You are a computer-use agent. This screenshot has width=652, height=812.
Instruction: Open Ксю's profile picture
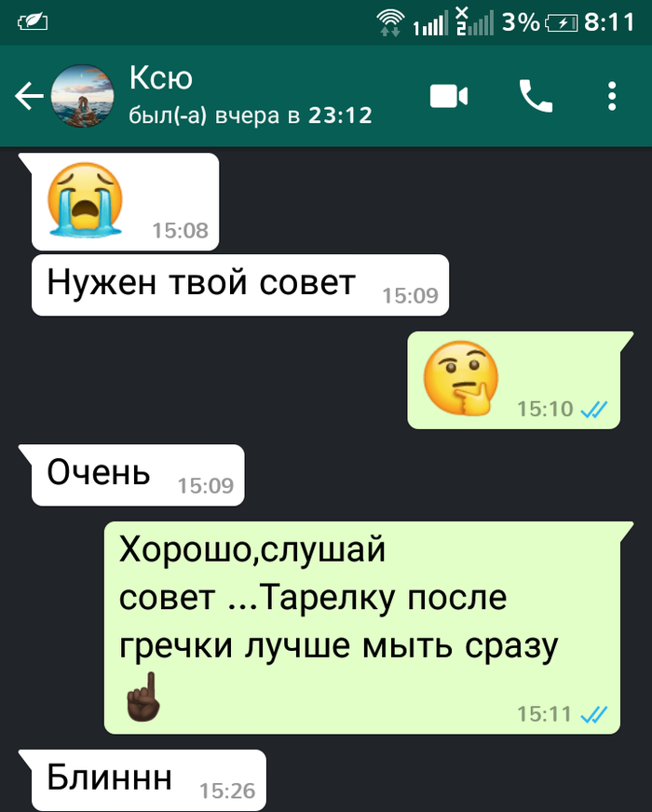(82, 96)
